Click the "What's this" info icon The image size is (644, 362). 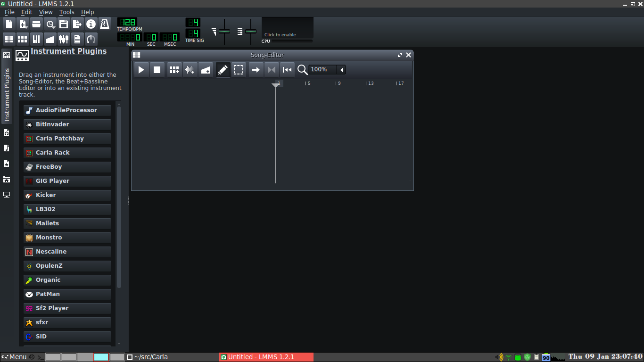[91, 24]
